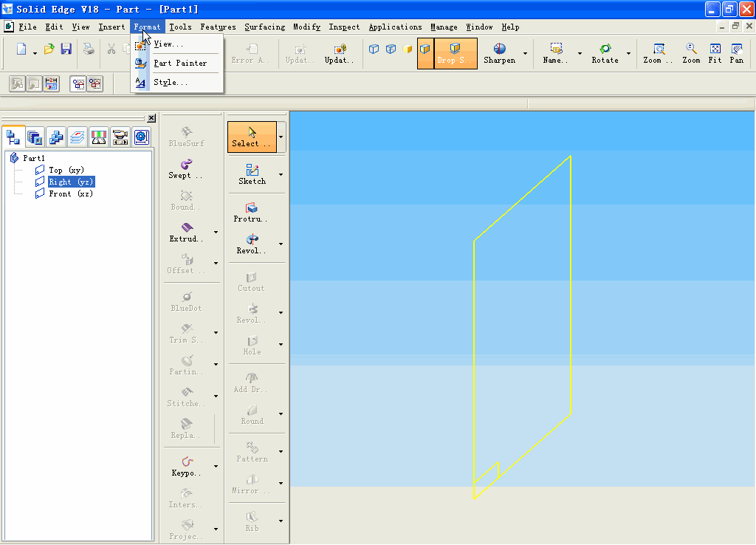This screenshot has height=545, width=756.
Task: Select the Front (xz) reference plane
Action: coord(65,194)
